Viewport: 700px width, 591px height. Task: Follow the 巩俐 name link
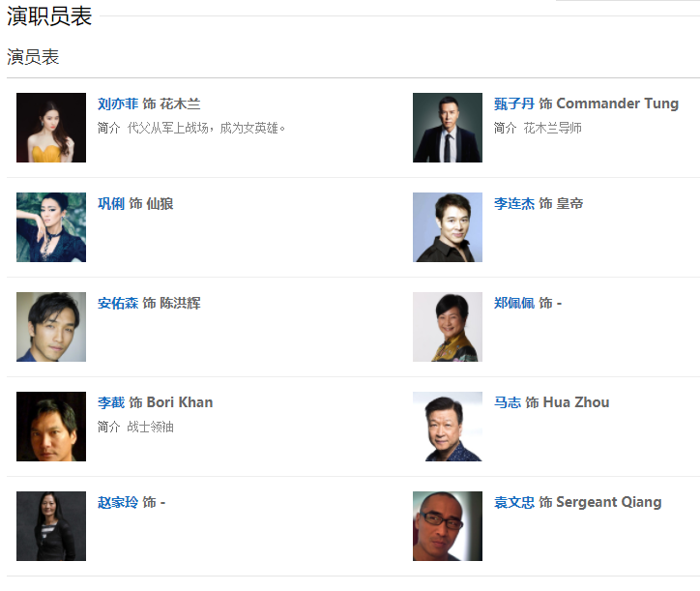point(111,203)
